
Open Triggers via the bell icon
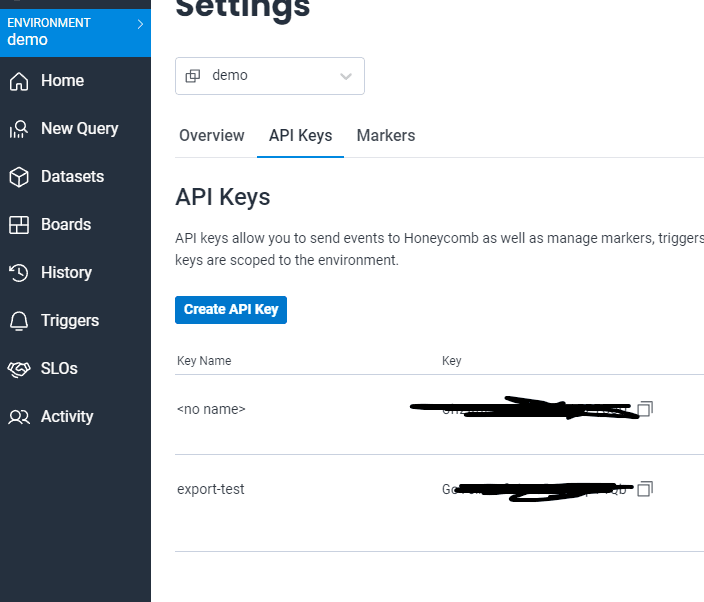click(x=18, y=321)
